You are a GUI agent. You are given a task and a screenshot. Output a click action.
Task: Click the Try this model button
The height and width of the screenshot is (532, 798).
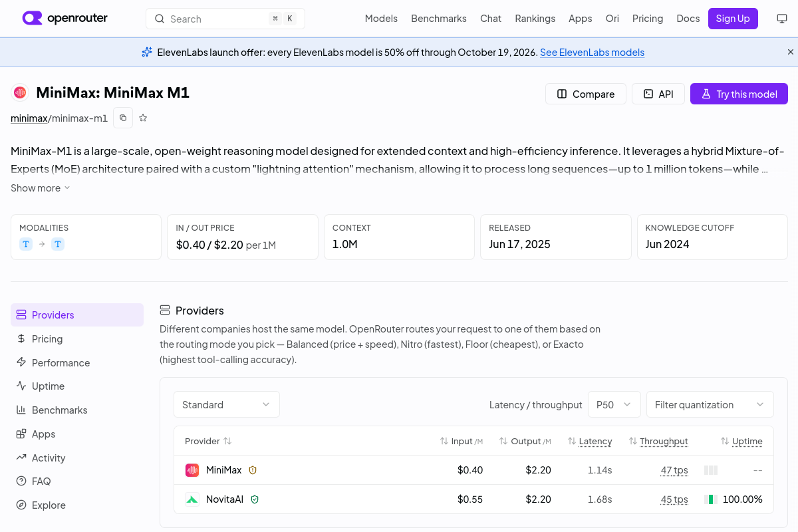(739, 94)
